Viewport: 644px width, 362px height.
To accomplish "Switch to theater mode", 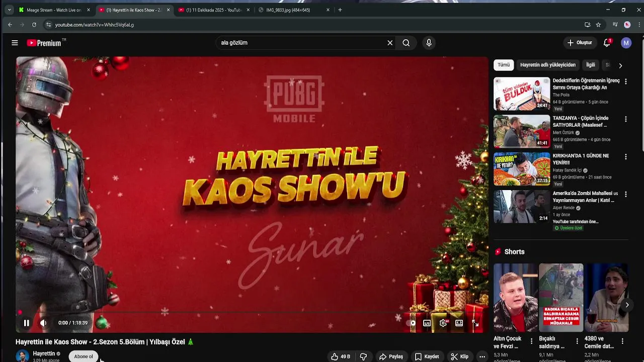I will pos(459,323).
